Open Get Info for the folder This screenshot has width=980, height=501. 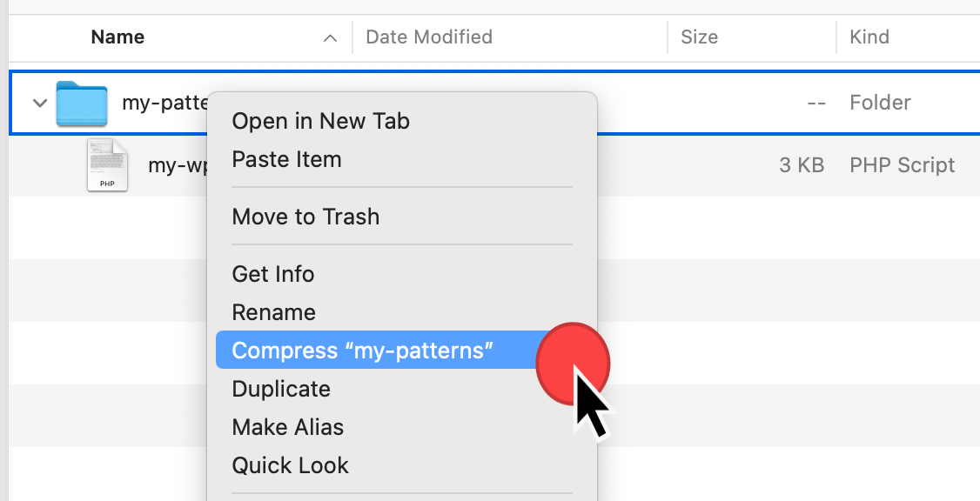pos(272,274)
